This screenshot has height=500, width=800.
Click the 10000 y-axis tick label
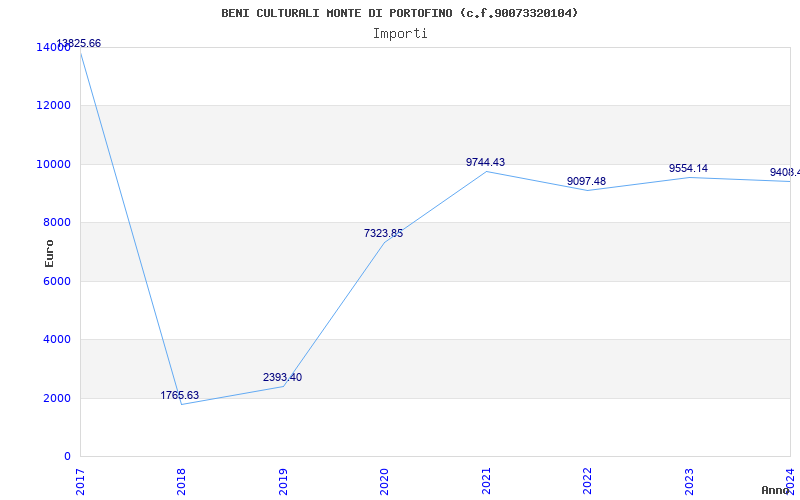click(53, 164)
